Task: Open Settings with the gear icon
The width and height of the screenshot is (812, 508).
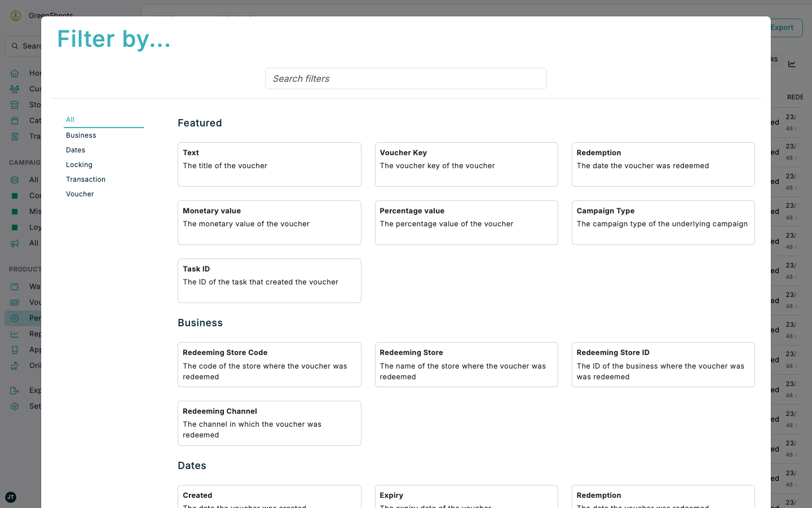Action: pos(14,406)
